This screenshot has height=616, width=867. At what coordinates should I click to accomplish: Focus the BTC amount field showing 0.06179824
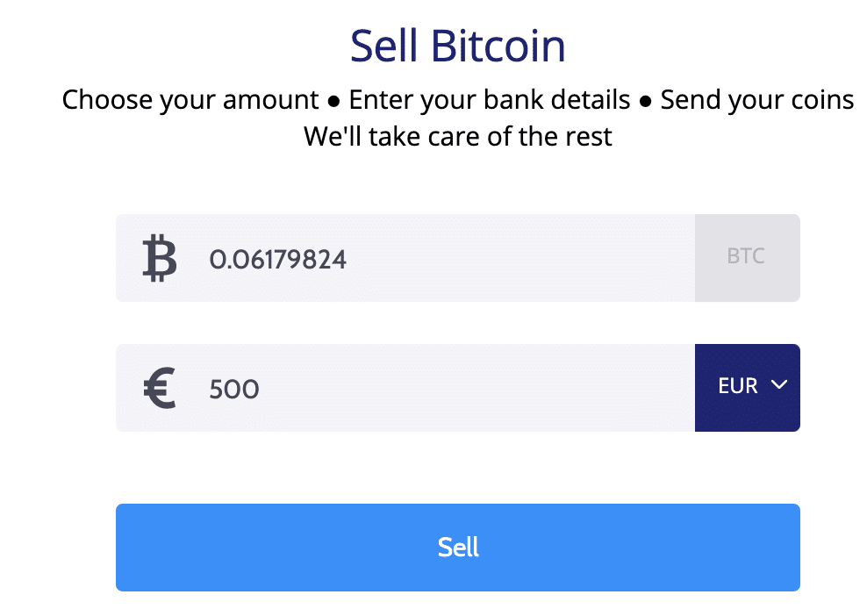[405, 258]
